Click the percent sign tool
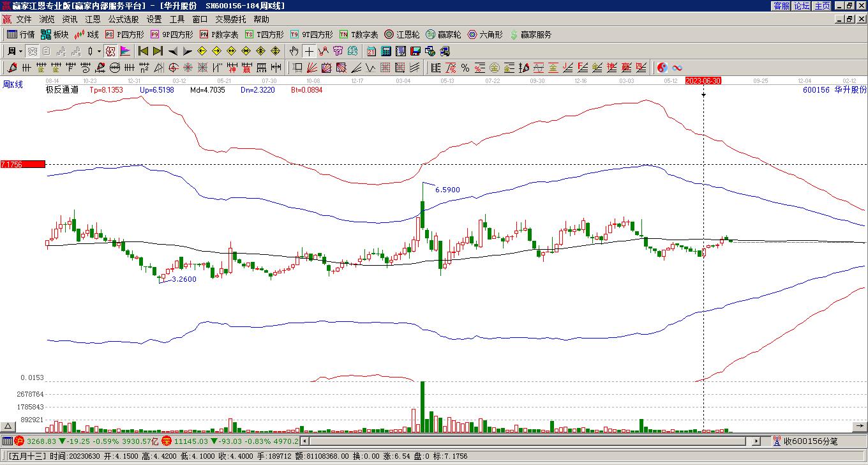The height and width of the screenshot is (465, 868). [465, 68]
